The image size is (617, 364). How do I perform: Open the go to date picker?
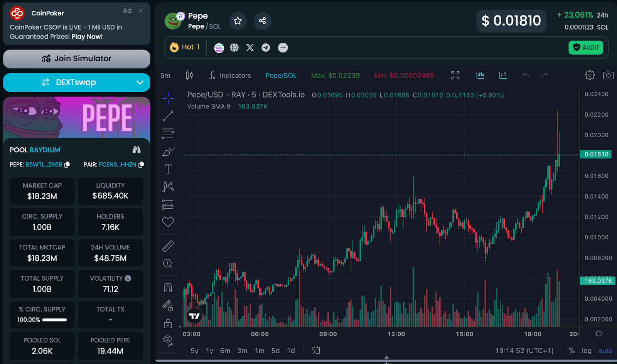tap(316, 351)
